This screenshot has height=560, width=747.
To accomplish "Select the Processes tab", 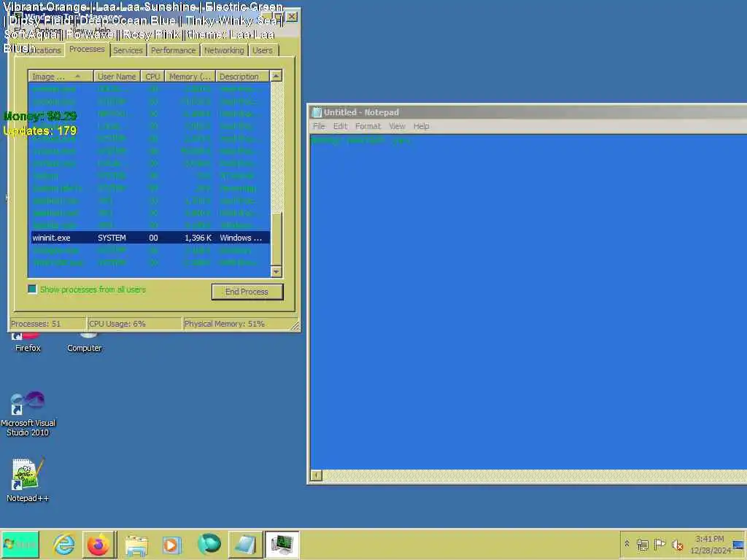I will pos(87,49).
